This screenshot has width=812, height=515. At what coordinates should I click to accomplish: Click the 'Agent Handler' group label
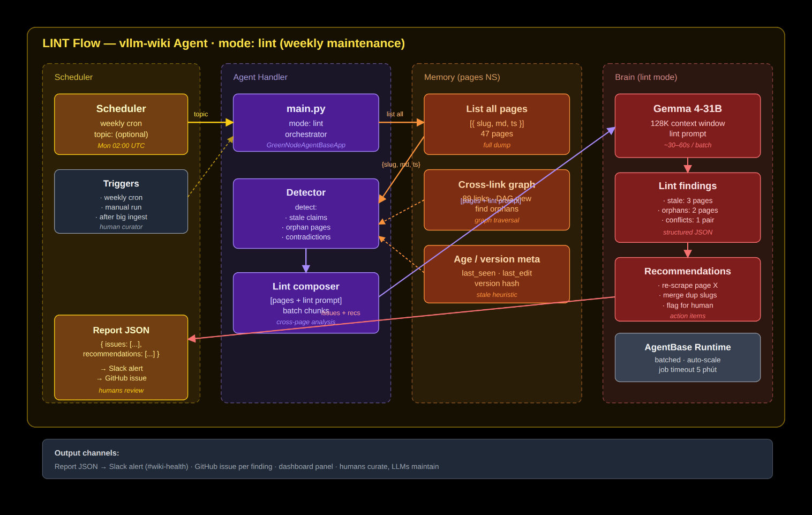[x=260, y=77]
